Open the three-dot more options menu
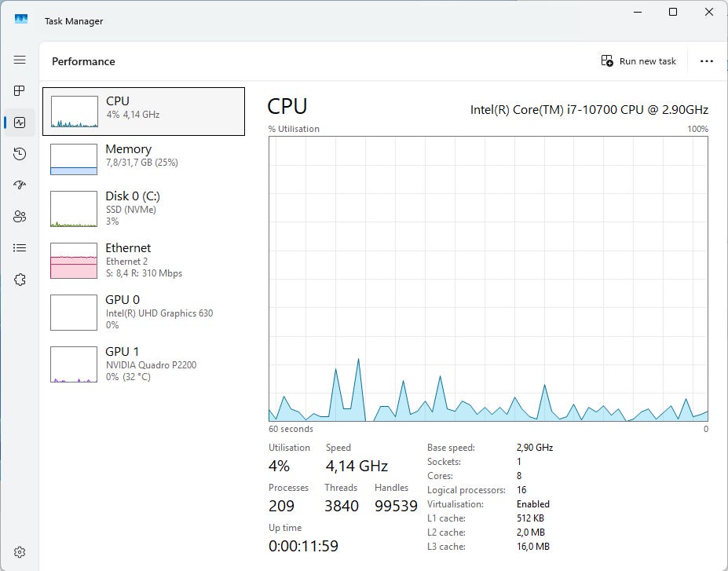The height and width of the screenshot is (571, 728). pyautogui.click(x=706, y=61)
